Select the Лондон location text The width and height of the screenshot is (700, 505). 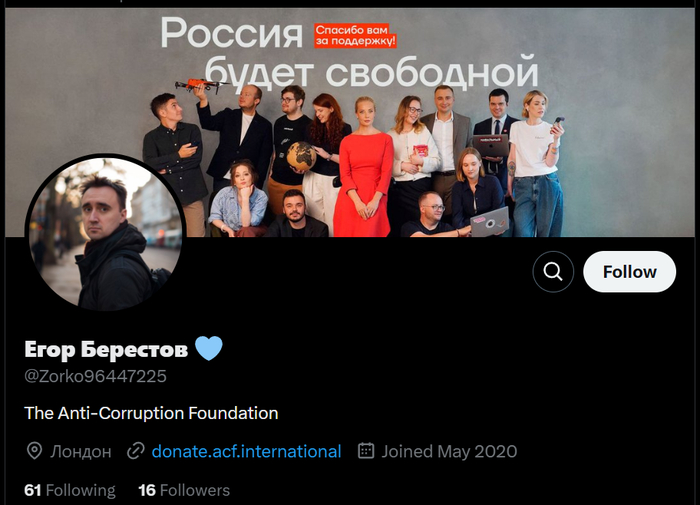81,451
